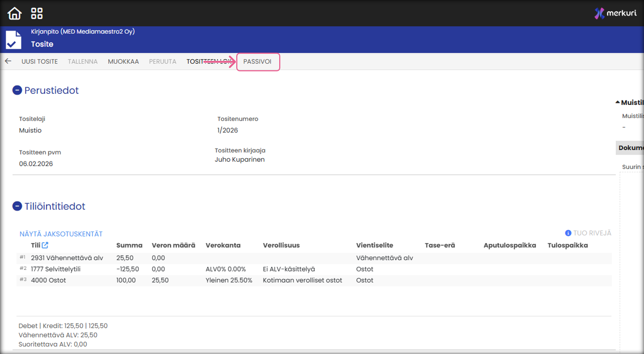The image size is (644, 354).
Task: Click the Tuo rivejä link
Action: 592,233
